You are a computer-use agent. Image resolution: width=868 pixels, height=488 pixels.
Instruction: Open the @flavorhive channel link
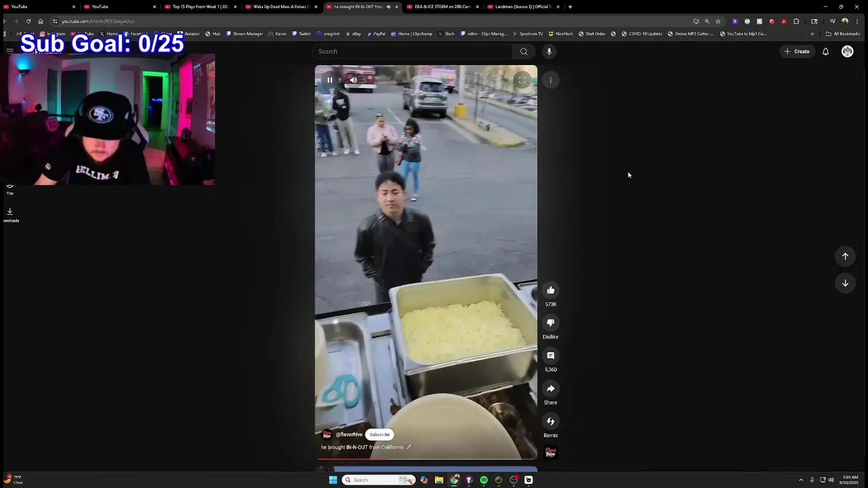(x=349, y=434)
